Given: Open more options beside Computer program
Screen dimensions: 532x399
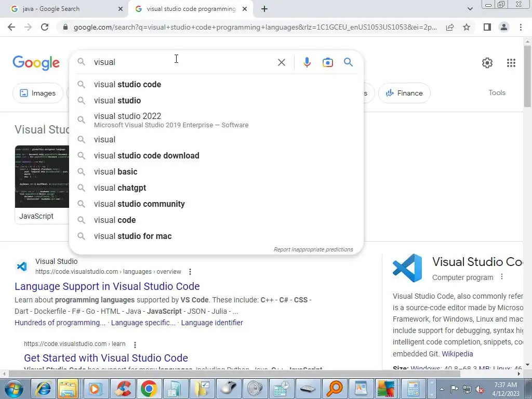Looking at the screenshot, I should pos(502,277).
